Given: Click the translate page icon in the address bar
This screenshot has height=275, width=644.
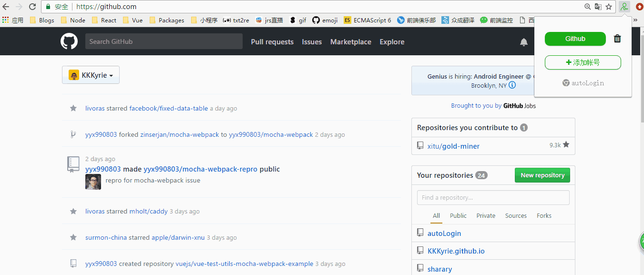Looking at the screenshot, I should 598,7.
